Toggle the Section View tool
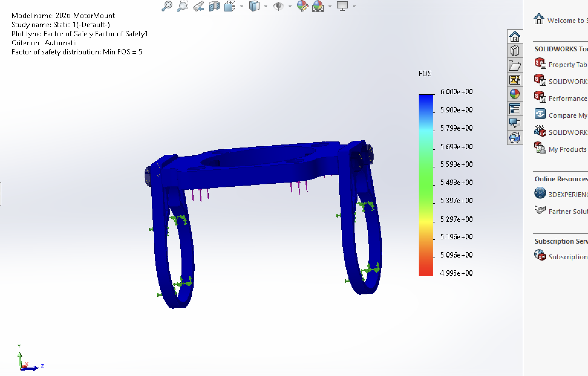The image size is (588, 376). [214, 6]
